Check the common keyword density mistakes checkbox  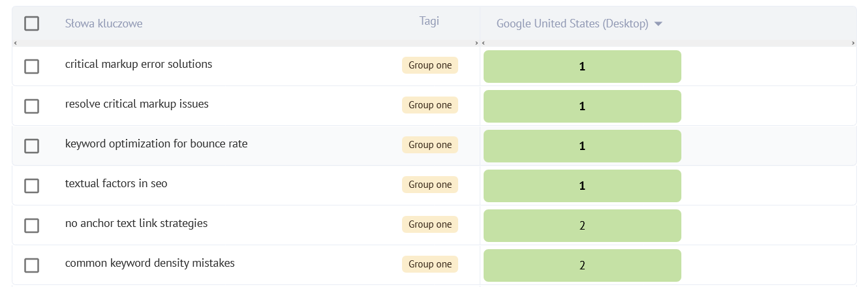31,265
